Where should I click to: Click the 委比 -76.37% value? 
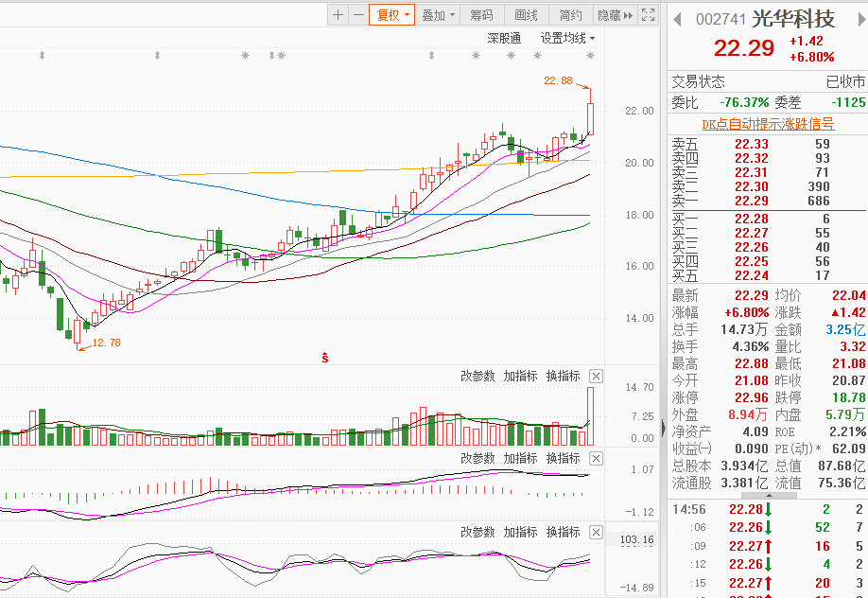tap(744, 102)
